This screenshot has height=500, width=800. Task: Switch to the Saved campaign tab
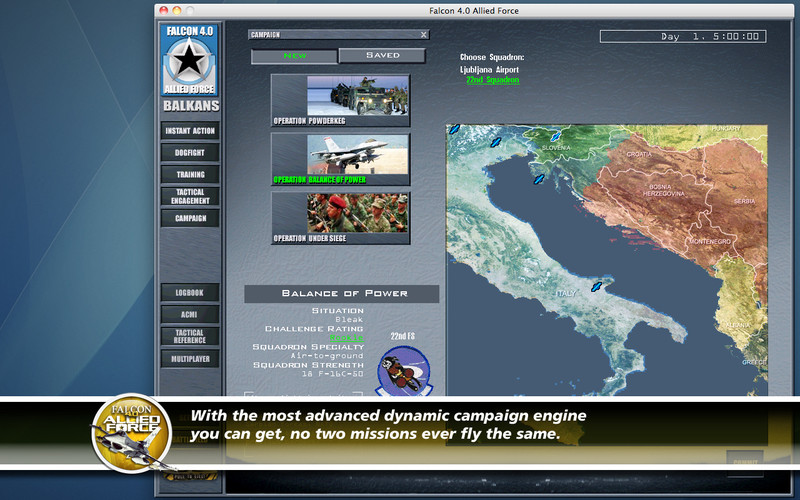point(382,55)
